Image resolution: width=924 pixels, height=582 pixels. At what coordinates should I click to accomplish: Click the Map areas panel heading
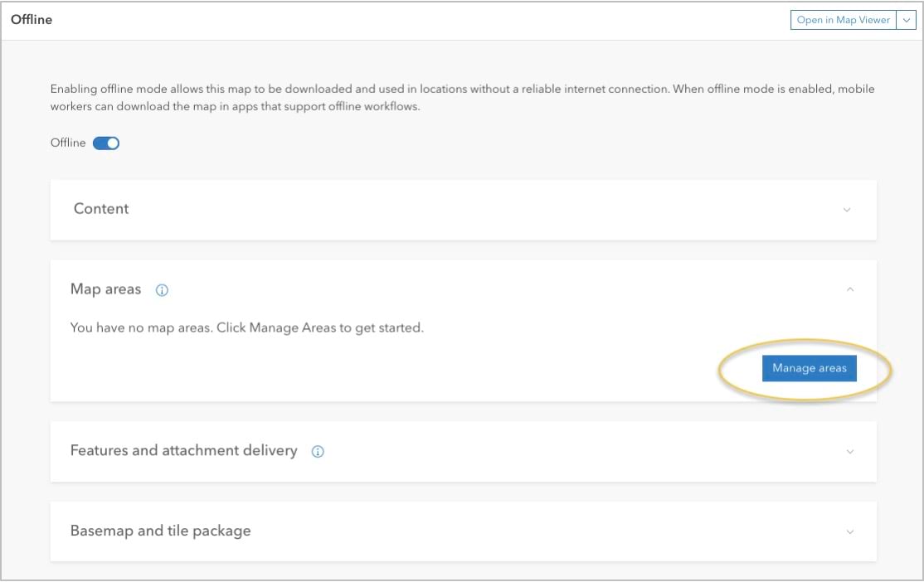tap(105, 289)
